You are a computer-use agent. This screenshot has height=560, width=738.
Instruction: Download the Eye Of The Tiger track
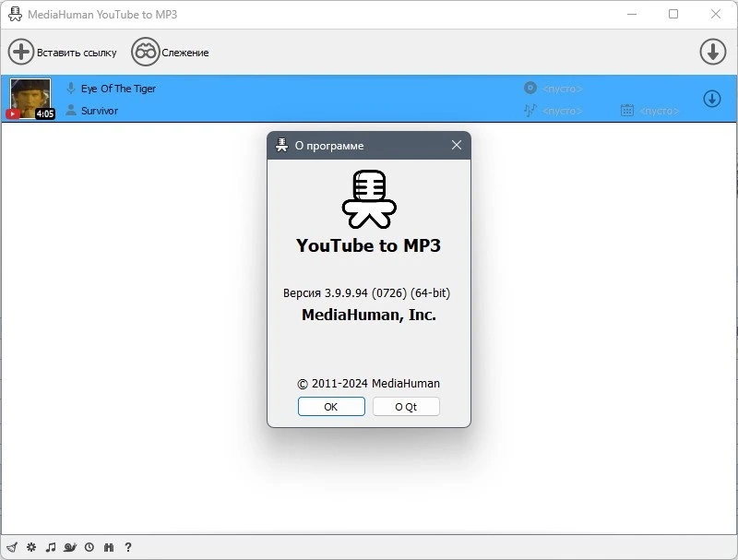click(711, 99)
